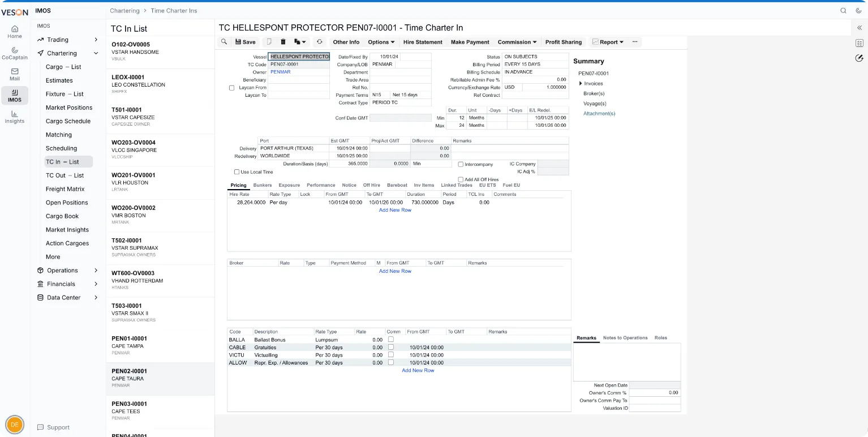Click Add New Row under Broker table
The image size is (868, 437).
point(395,271)
